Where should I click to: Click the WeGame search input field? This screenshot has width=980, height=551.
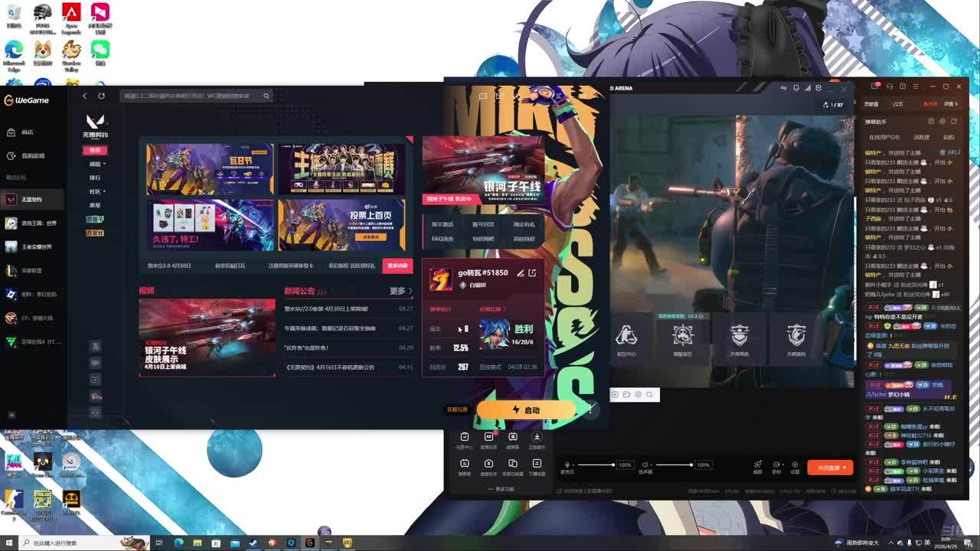pos(191,96)
